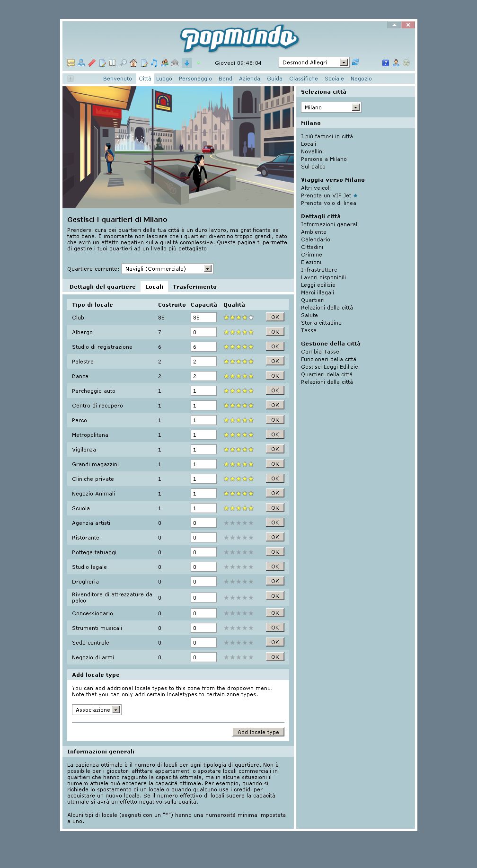Click the notepad icon beside the red pencil

[x=102, y=62]
